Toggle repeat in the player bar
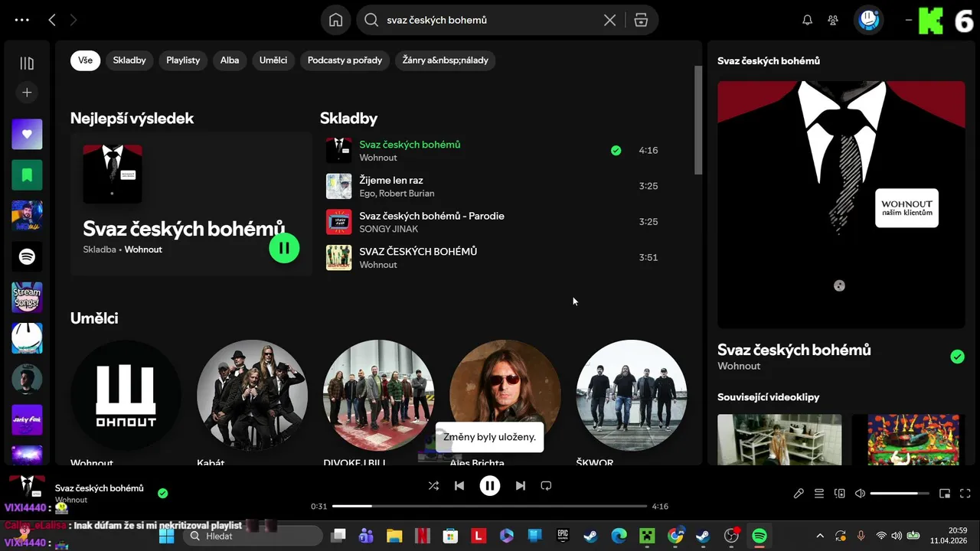Image resolution: width=980 pixels, height=551 pixels. pos(546,485)
